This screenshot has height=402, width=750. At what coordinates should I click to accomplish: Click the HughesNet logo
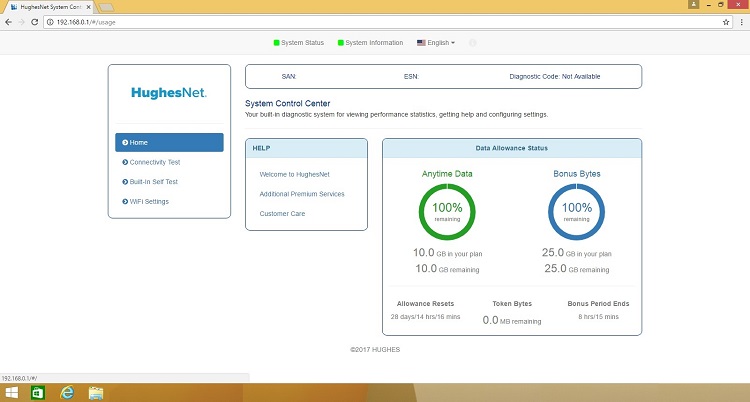pos(169,93)
